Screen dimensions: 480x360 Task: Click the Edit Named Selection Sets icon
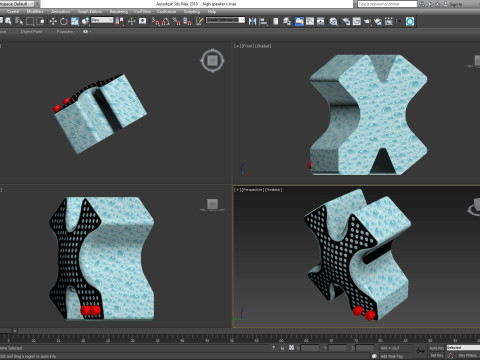[x=199, y=22]
